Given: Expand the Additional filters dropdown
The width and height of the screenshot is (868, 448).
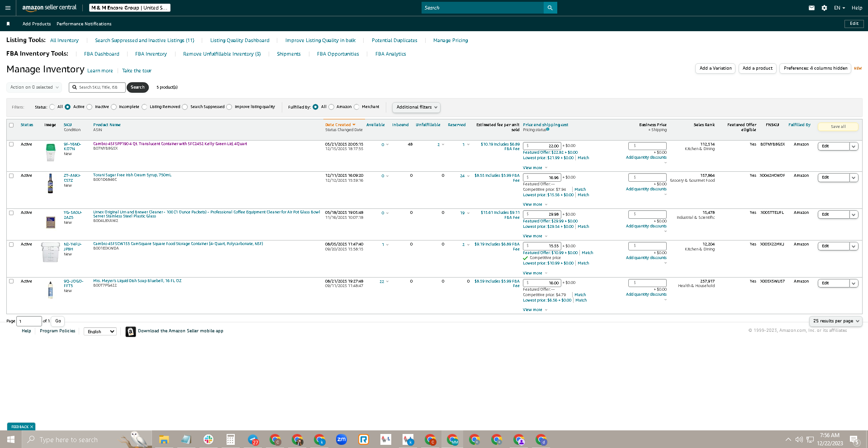Looking at the screenshot, I should coord(416,107).
